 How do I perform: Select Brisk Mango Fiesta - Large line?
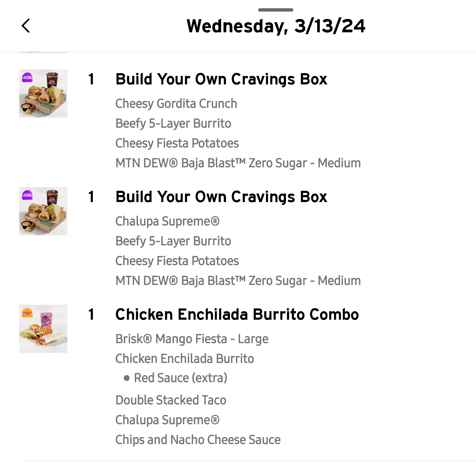(192, 339)
